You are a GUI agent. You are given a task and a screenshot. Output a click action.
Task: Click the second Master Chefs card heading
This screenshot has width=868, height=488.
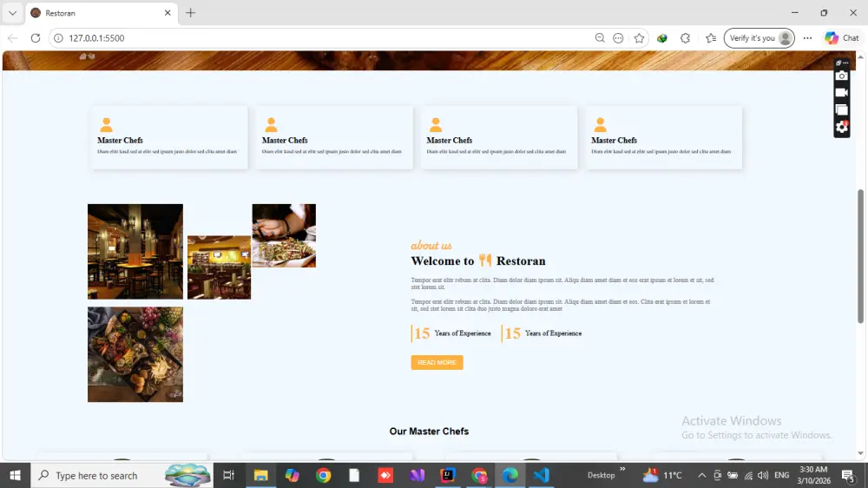pos(285,140)
